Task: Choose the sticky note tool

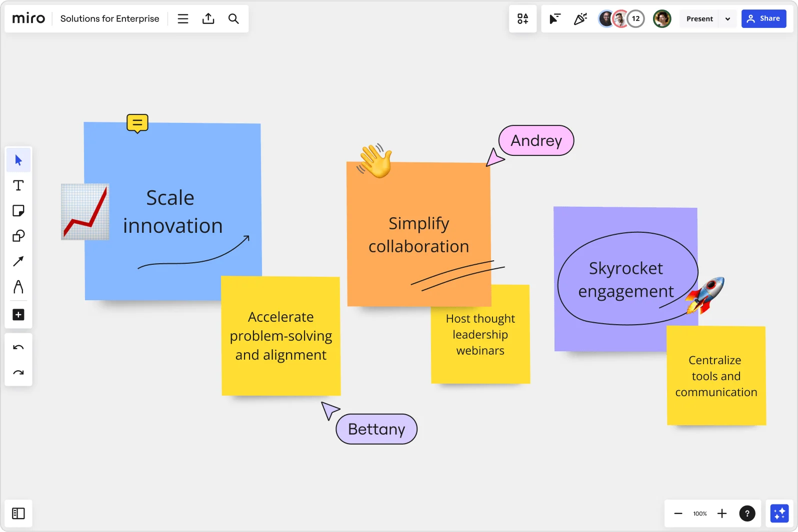Action: click(x=18, y=211)
